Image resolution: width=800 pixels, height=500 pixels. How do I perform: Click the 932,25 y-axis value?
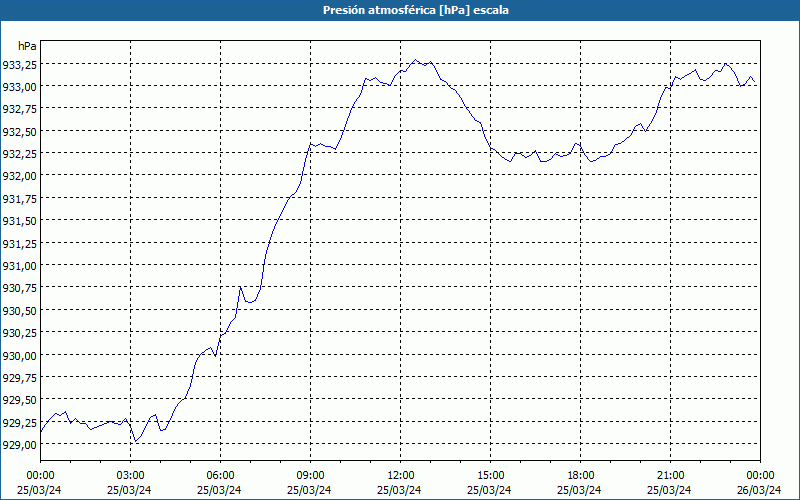[19, 154]
